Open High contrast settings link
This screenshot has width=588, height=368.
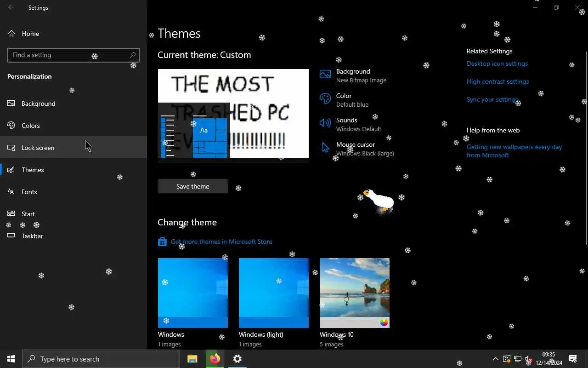point(498,81)
